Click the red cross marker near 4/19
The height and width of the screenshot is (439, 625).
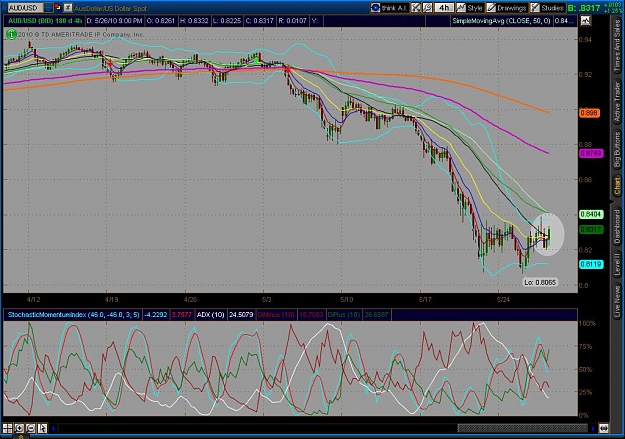tap(110, 64)
